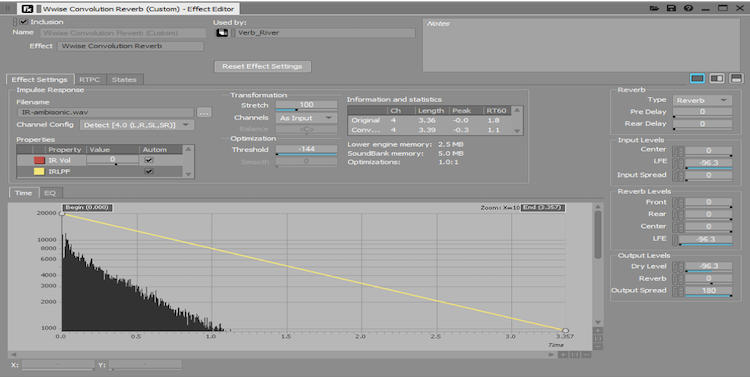
Task: Select the Time graph tab
Action: (x=23, y=193)
